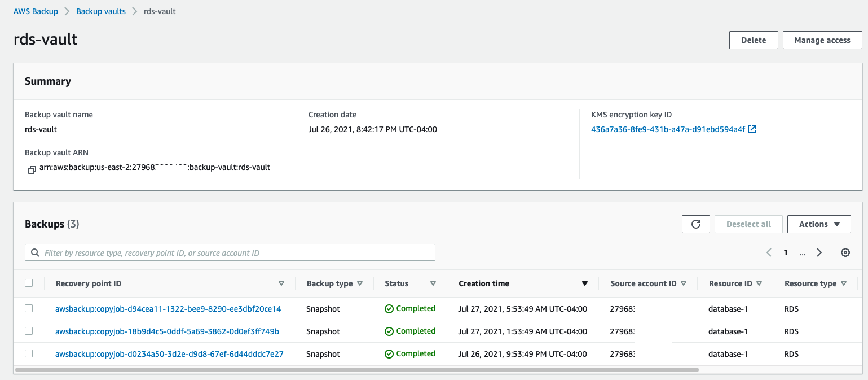Check the copyjob-d94cea11 recovery point row
868x380 pixels.
point(29,308)
